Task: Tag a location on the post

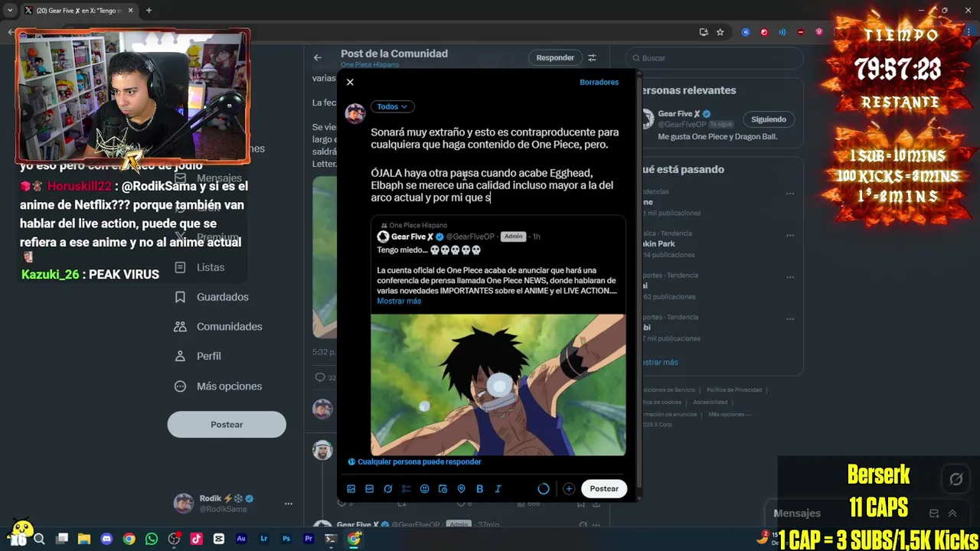Action: coord(462,489)
